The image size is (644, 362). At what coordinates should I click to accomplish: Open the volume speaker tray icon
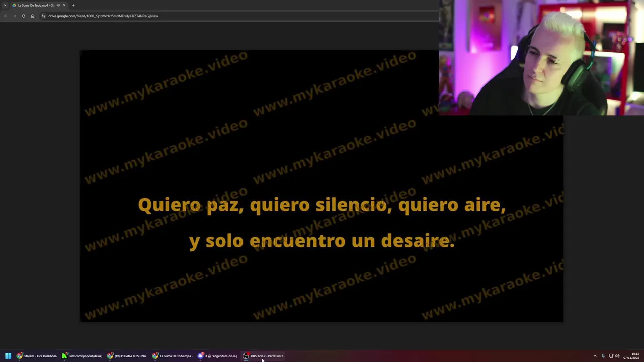pyautogui.click(x=617, y=356)
